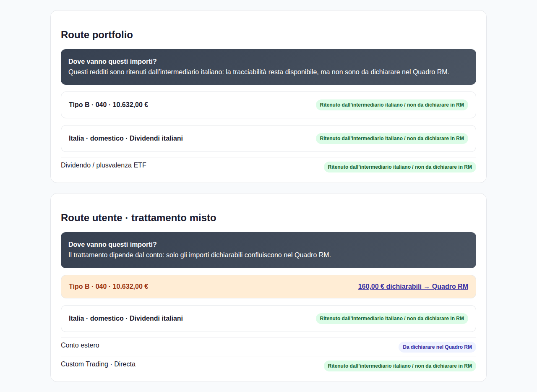Image resolution: width=537 pixels, height=392 pixels.
Task: Click 'Dove vanno questi importi?' in Route utente
Action: [x=112, y=244]
